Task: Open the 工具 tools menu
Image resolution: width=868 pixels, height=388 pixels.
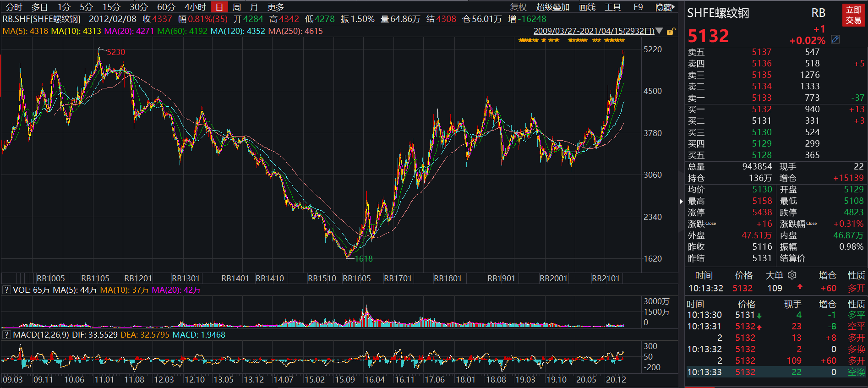Action: pos(613,7)
